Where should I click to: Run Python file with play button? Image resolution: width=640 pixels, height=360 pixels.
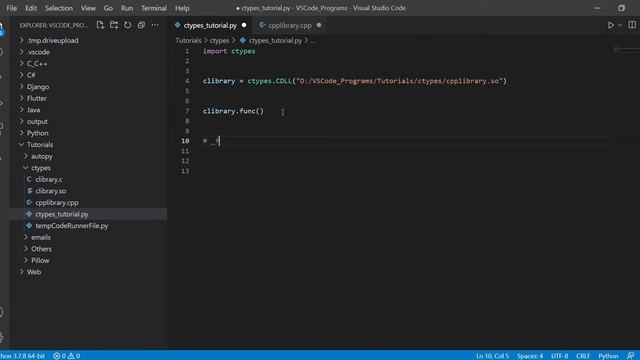(x=611, y=25)
